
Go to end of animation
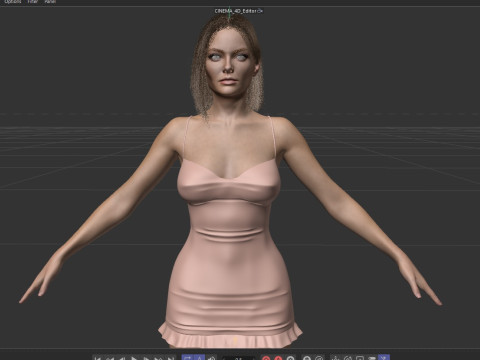170,358
